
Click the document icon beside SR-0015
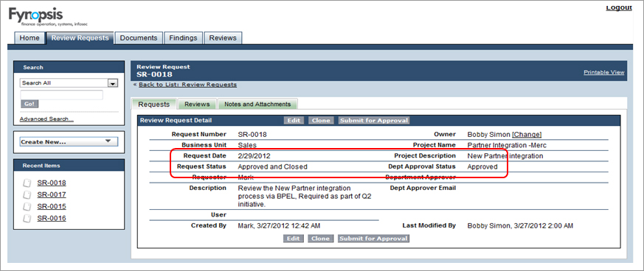[x=27, y=207]
